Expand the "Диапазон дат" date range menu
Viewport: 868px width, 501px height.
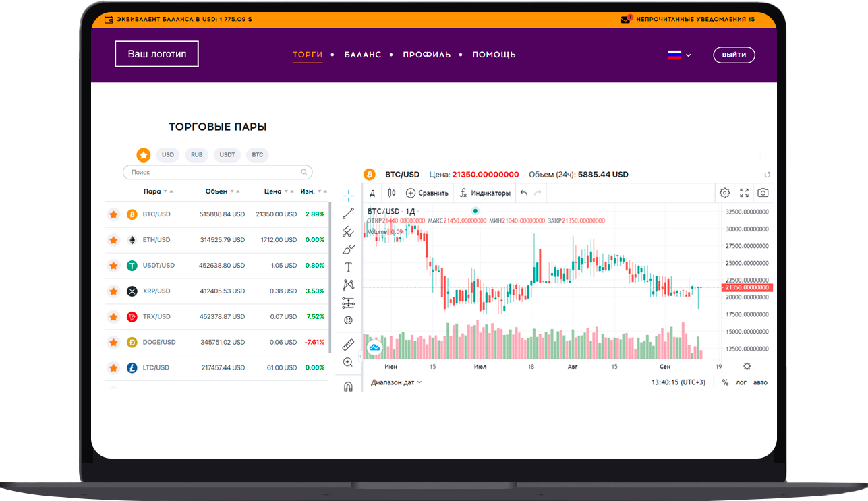[x=396, y=382]
